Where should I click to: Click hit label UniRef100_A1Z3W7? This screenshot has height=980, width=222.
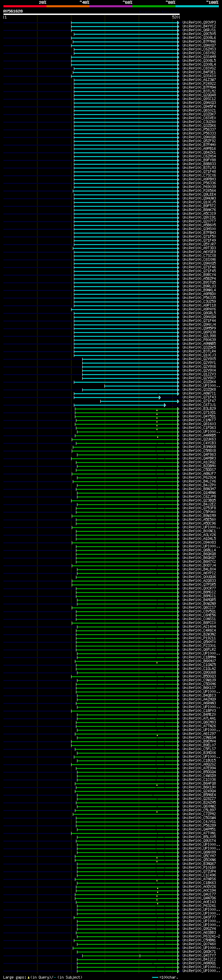199,80
